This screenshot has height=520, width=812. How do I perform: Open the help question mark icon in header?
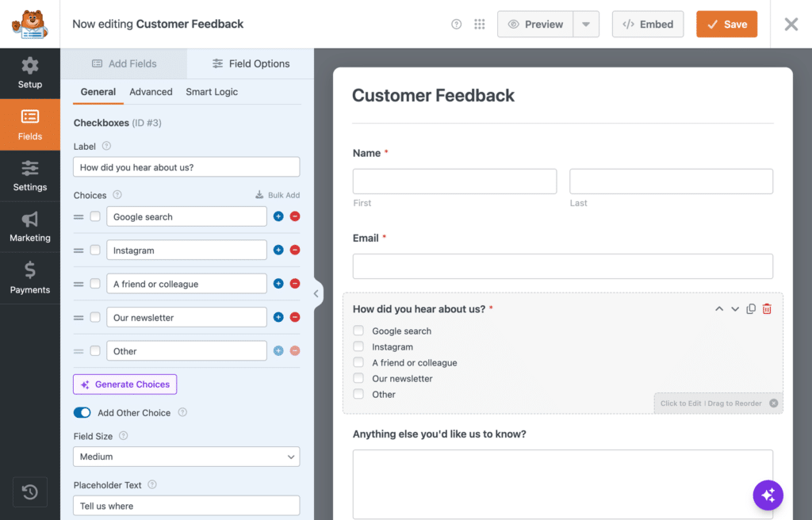click(x=456, y=25)
